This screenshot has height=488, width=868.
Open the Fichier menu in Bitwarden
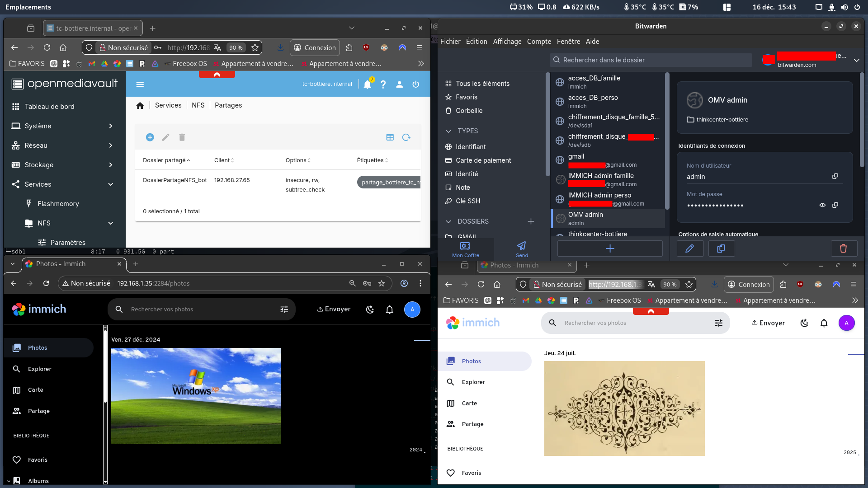[450, 42]
